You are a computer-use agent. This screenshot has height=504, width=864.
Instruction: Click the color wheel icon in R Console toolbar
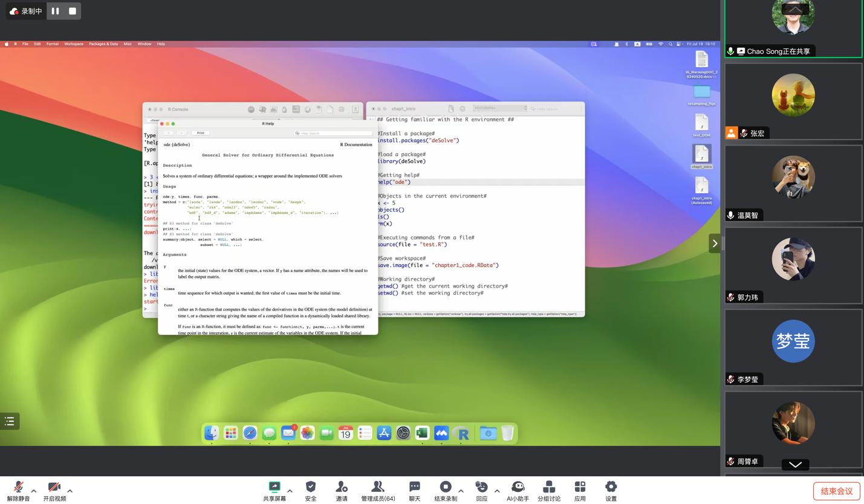(x=308, y=109)
